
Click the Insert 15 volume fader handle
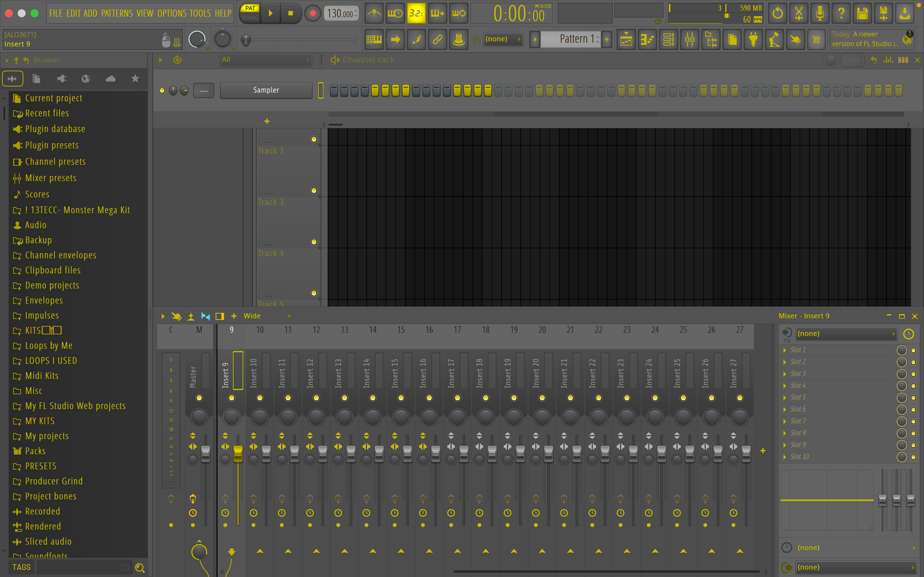coord(407,454)
